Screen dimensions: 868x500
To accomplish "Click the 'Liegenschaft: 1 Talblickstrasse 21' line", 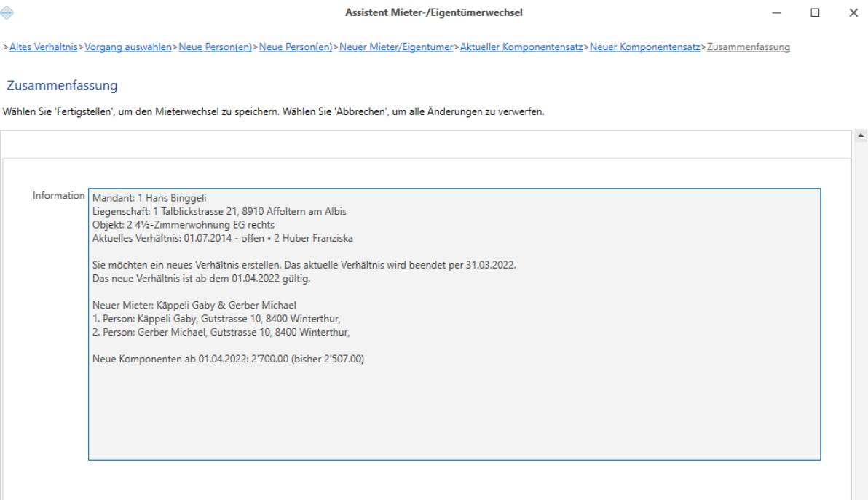I will 219,211.
